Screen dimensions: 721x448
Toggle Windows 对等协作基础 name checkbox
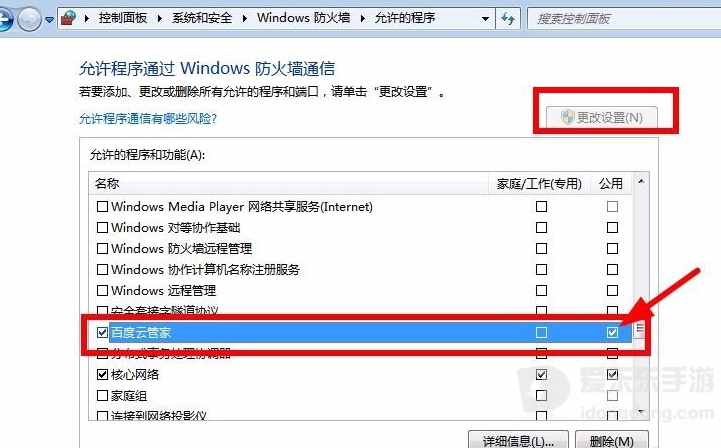[x=103, y=228]
